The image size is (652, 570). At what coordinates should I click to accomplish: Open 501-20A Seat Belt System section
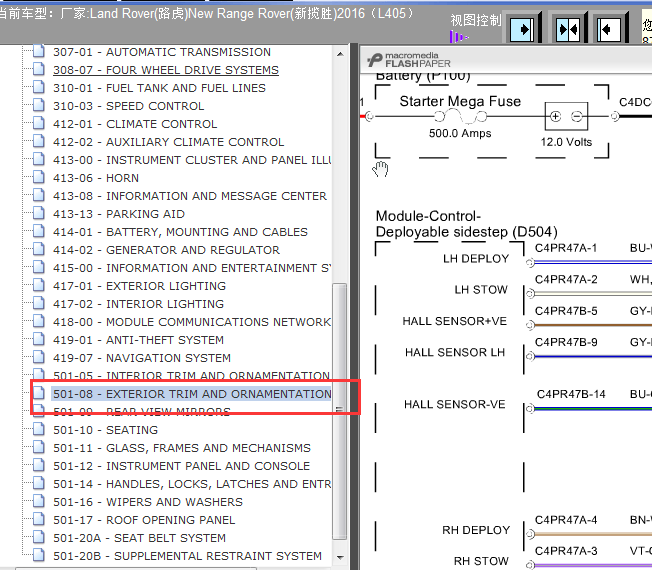point(139,538)
